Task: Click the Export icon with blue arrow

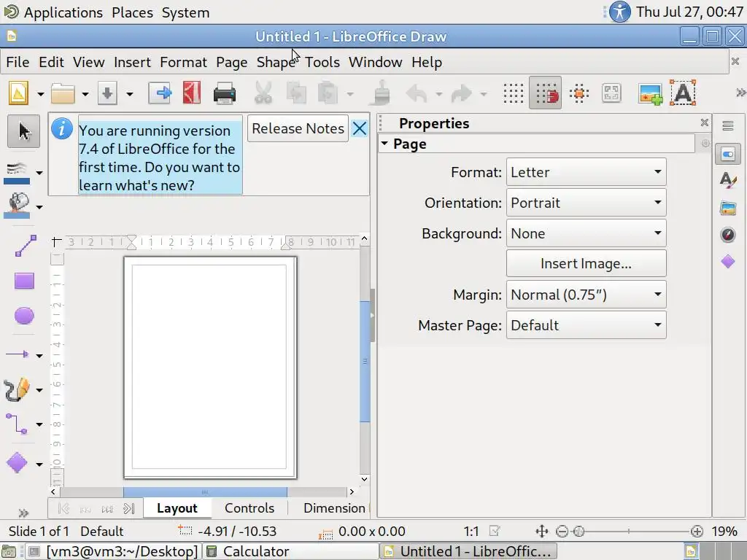Action: click(x=160, y=93)
